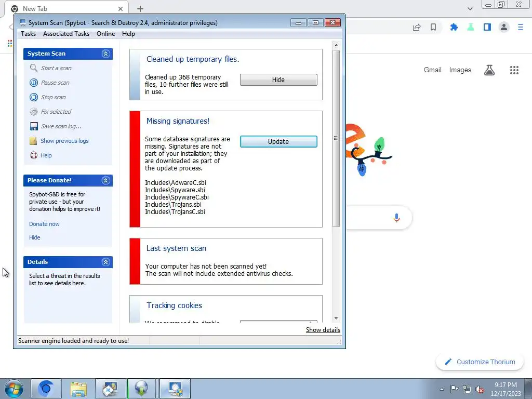Click the Thorium browser taskbar icon
Screen dimensions: 532x399
(46, 389)
